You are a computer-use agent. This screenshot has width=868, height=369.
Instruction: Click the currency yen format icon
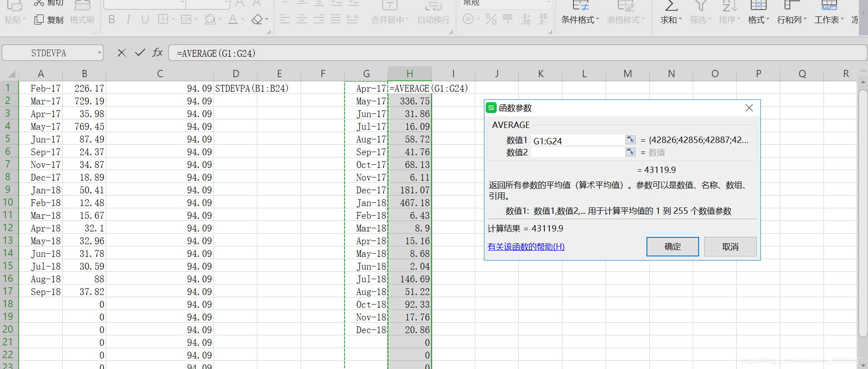(x=469, y=19)
